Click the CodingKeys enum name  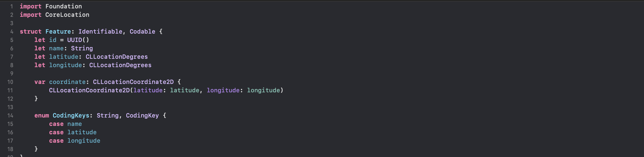pos(71,116)
